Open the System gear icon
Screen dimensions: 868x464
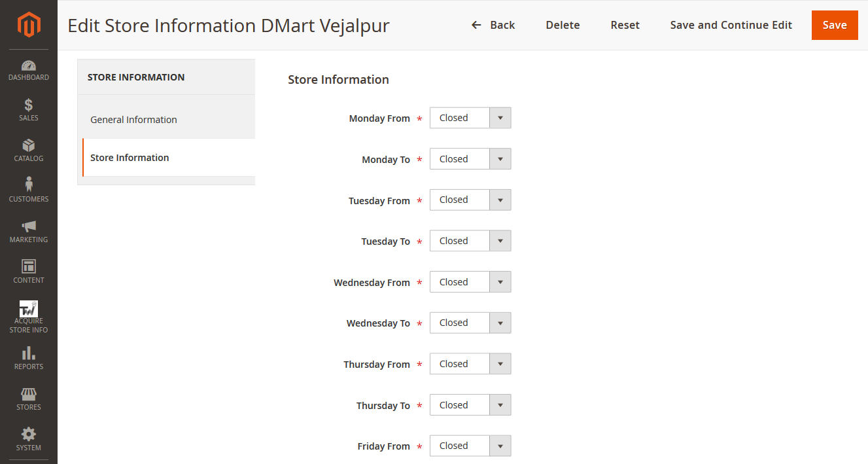click(x=29, y=434)
